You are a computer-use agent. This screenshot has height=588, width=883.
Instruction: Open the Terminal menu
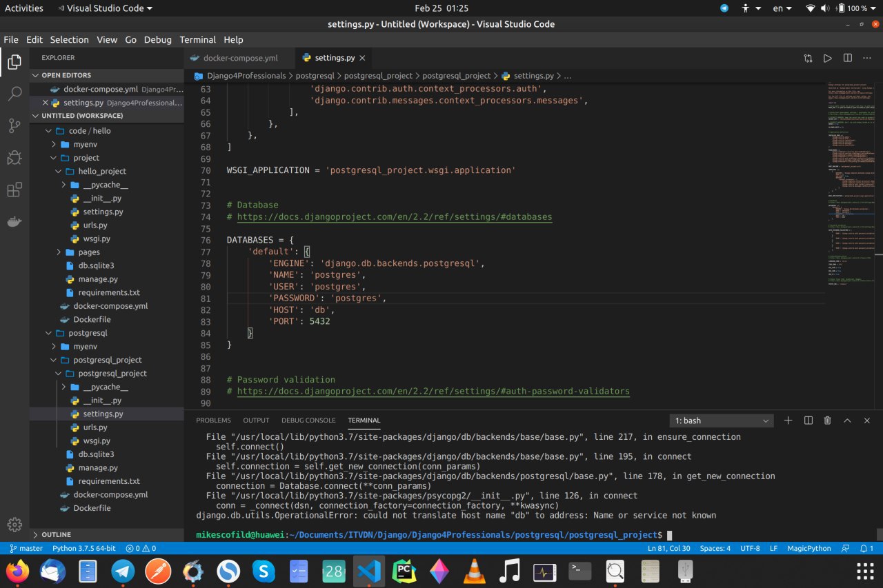tap(197, 40)
